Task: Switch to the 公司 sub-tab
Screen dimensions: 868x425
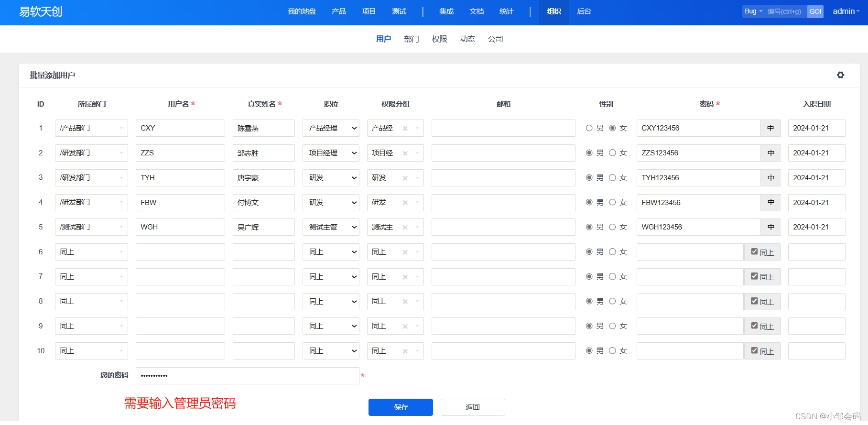Action: pos(496,39)
